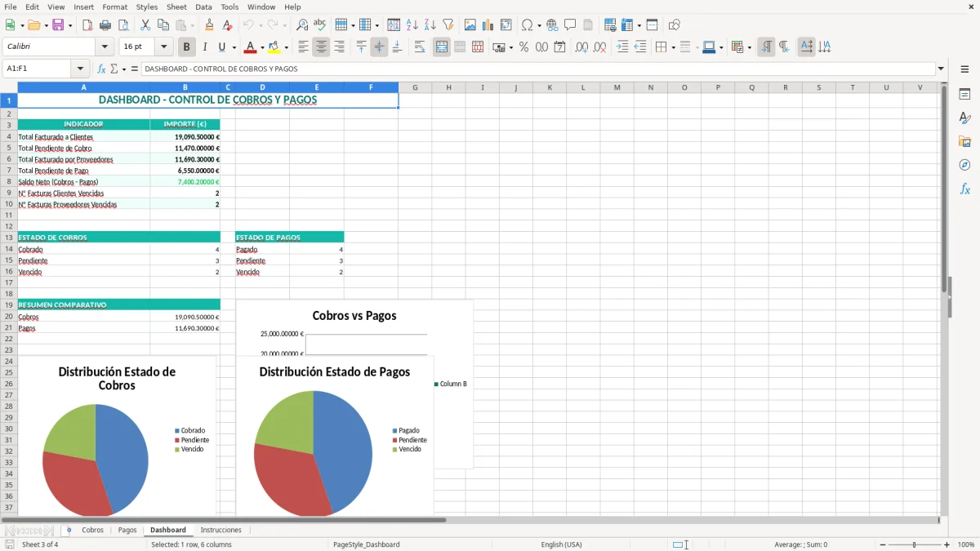Open the Function Wizard by the formula bar
This screenshot has width=980, height=551.
pos(102,69)
